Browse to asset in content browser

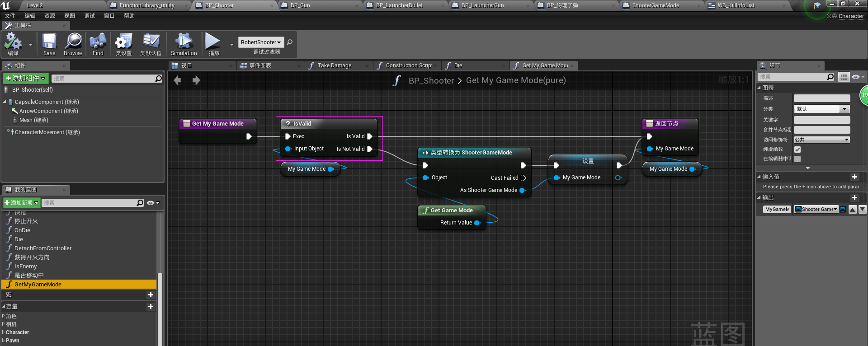73,44
